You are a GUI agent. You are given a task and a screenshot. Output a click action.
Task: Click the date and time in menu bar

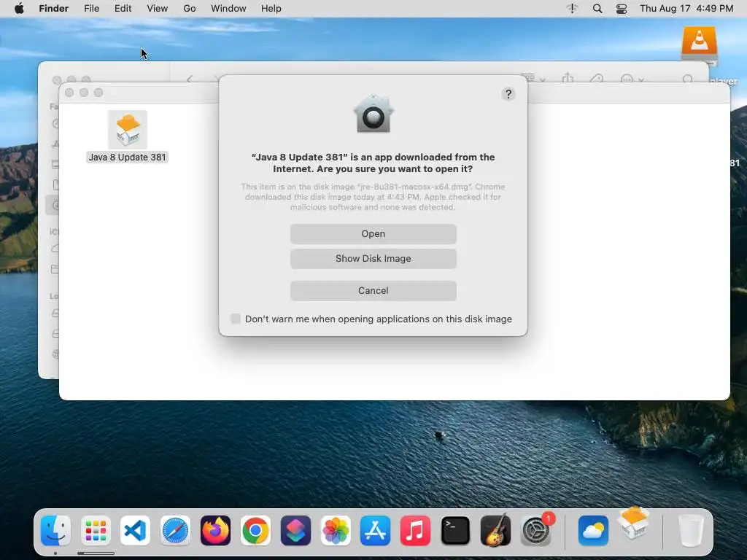tap(686, 8)
